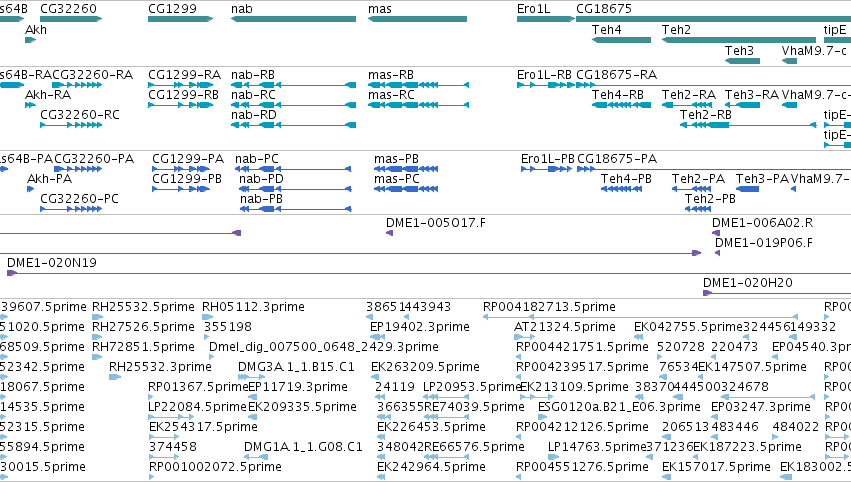This screenshot has height=482, width=851.
Task: Select transcript Teh2-RB
Action: pyautogui.click(x=748, y=125)
